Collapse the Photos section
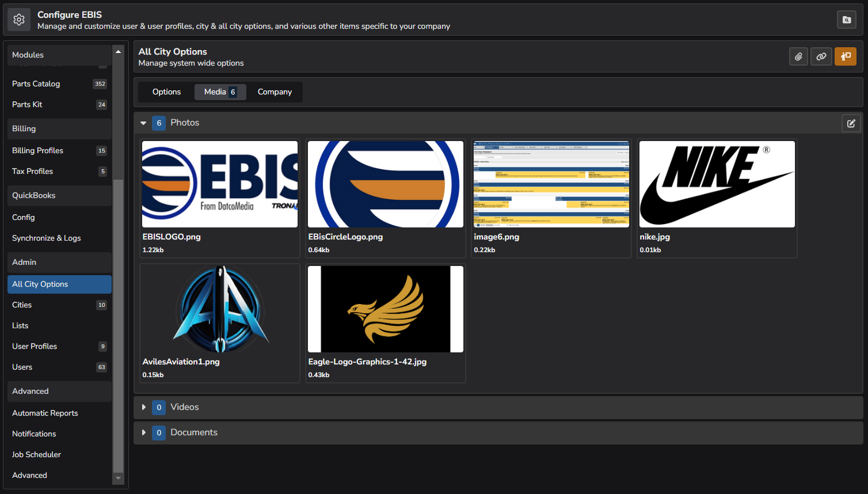This screenshot has height=494, width=868. click(143, 123)
